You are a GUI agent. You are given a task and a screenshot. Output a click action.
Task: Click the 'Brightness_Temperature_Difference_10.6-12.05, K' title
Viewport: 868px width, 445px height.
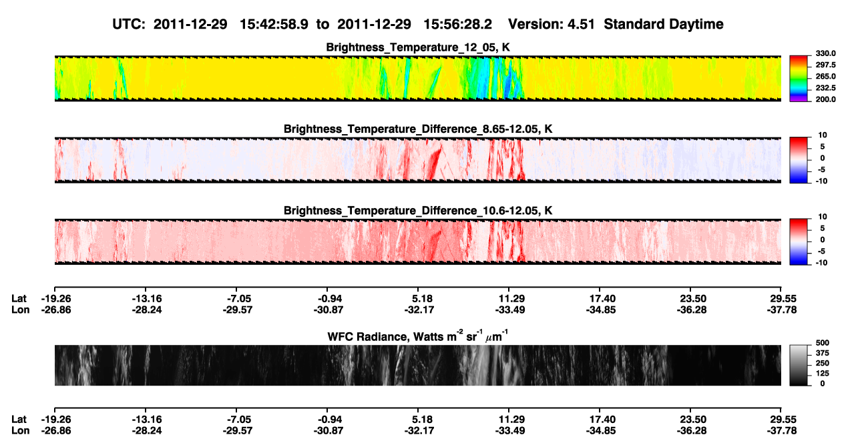pos(418,210)
